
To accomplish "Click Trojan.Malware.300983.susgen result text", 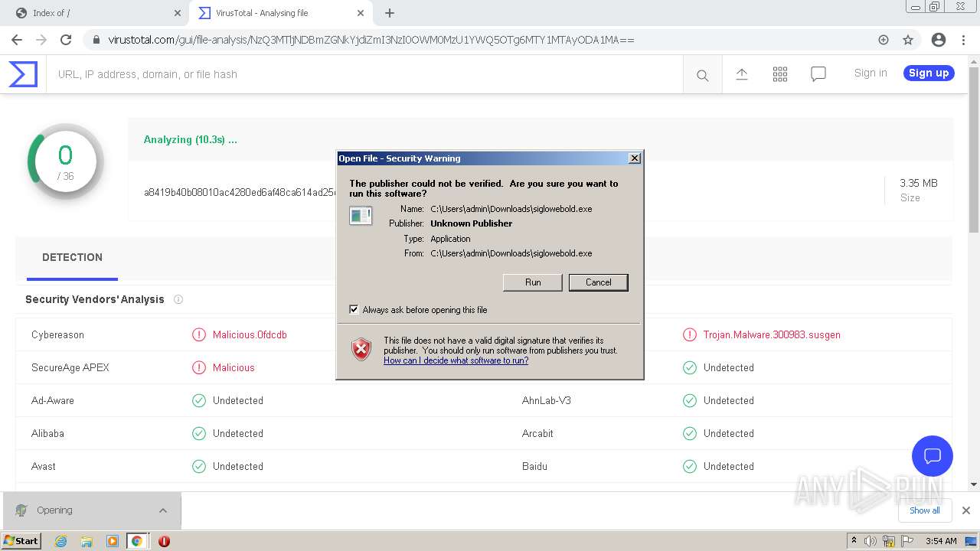I will pyautogui.click(x=772, y=334).
